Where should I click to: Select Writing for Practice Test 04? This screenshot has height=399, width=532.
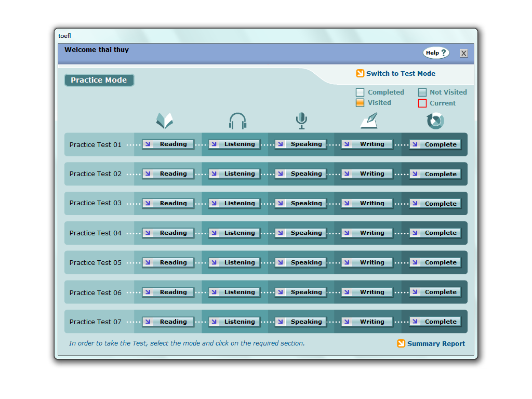(367, 233)
